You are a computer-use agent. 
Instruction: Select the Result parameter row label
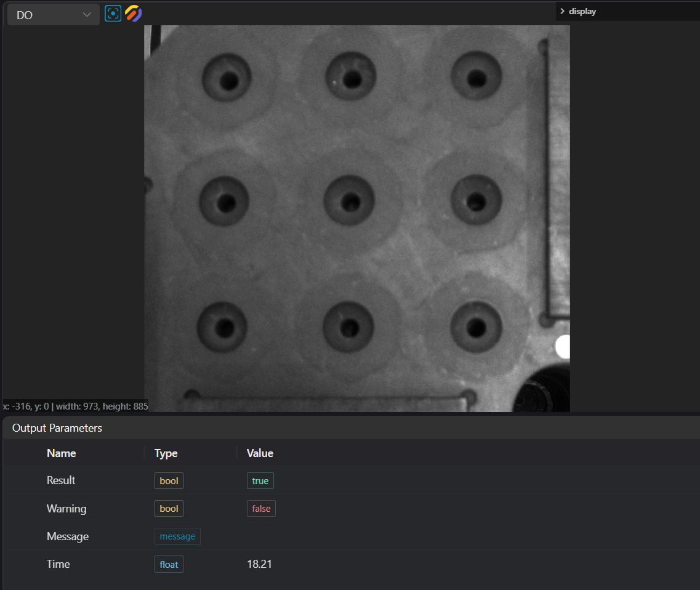click(x=61, y=480)
